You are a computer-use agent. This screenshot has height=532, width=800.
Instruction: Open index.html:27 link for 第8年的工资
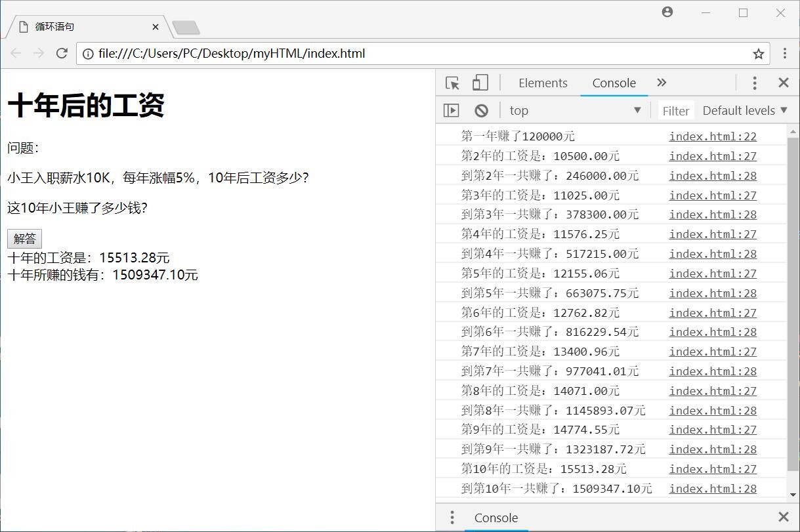[713, 391]
